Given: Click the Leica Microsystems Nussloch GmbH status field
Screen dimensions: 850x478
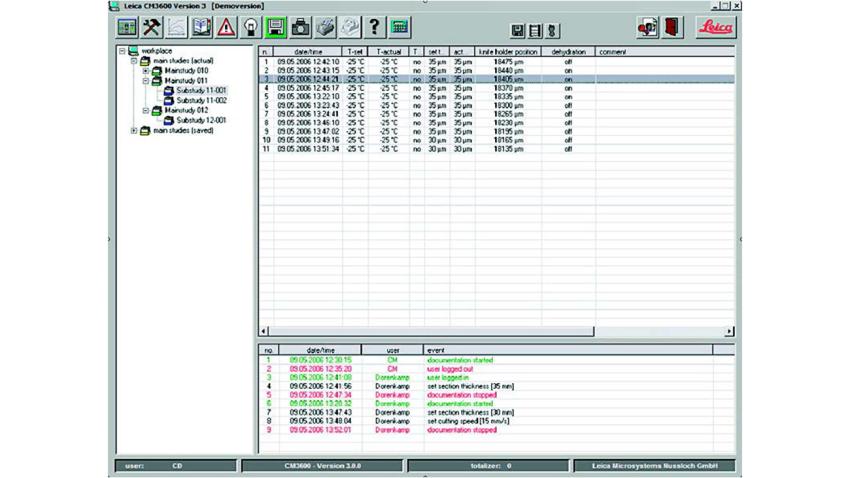Looking at the screenshot, I should point(655,466).
